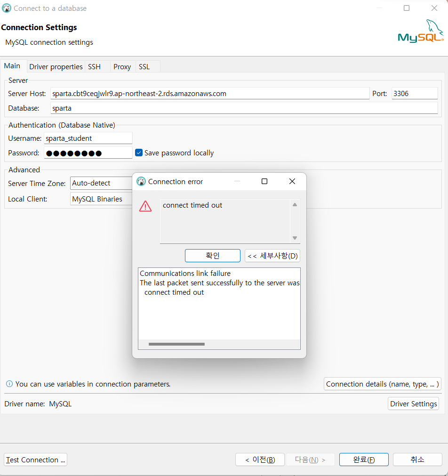Viewport: 448px width, 476px height.
Task: Finish with the 완료(F) button
Action: [364, 460]
